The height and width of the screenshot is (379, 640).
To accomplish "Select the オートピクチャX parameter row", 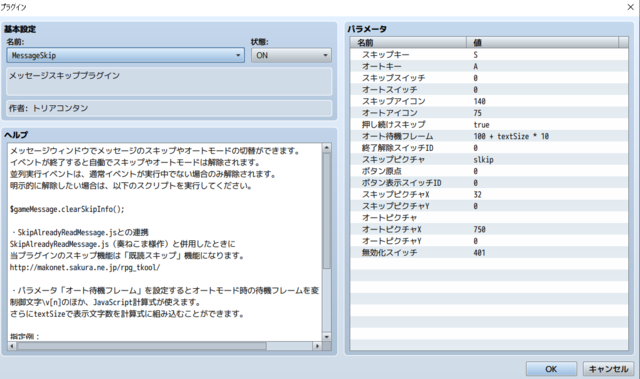I will point(489,229).
